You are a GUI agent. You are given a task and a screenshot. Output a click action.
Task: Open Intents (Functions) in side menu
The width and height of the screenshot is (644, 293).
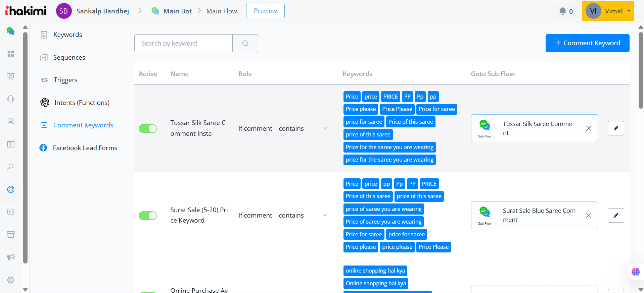[x=82, y=103]
